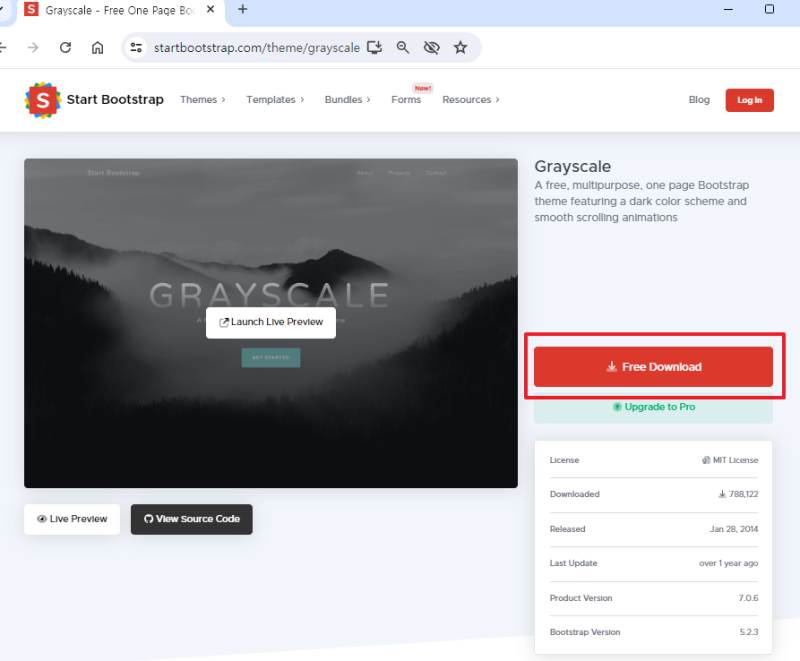Go to the browser home page icon
This screenshot has width=800, height=661.
[x=97, y=47]
